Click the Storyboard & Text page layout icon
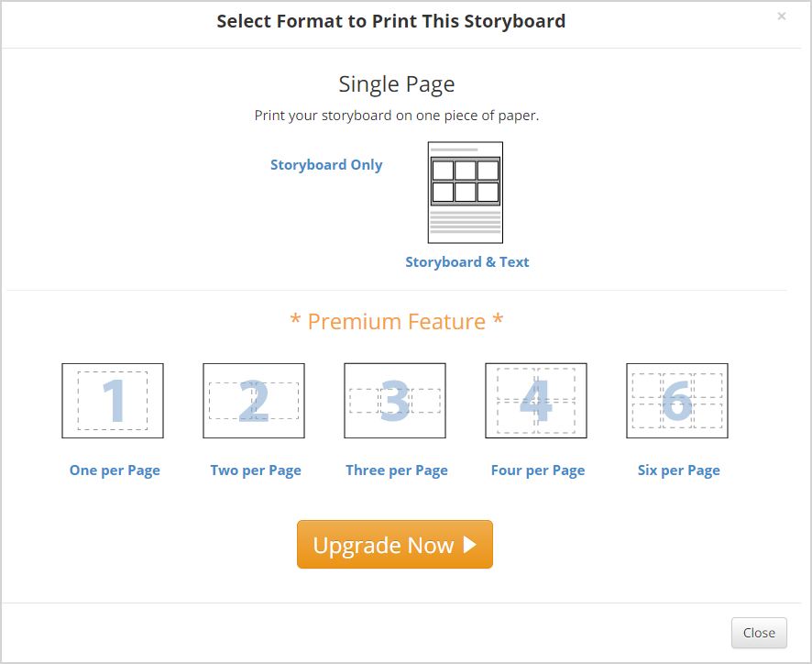The width and height of the screenshot is (812, 664). point(465,193)
